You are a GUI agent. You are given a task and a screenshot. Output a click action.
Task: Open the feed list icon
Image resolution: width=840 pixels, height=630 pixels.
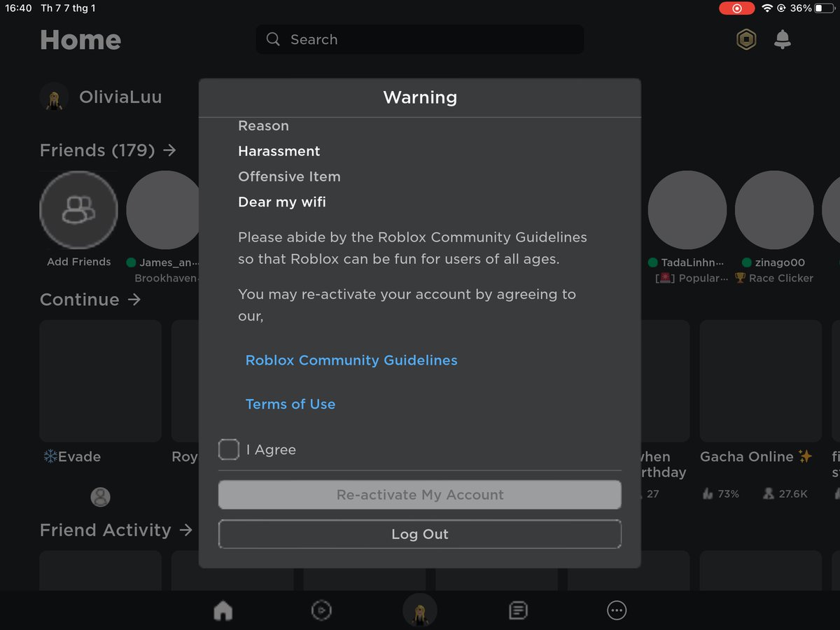(518, 610)
